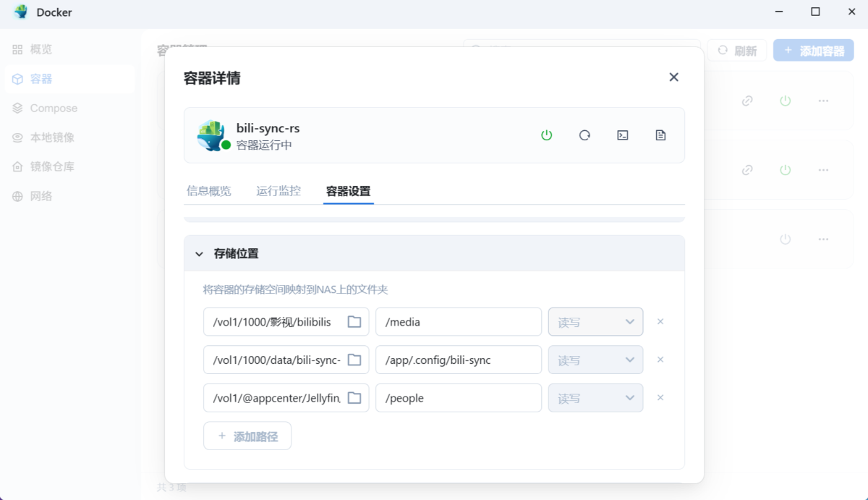The width and height of the screenshot is (868, 500).
Task: Open the container terminal icon
Action: pos(622,135)
